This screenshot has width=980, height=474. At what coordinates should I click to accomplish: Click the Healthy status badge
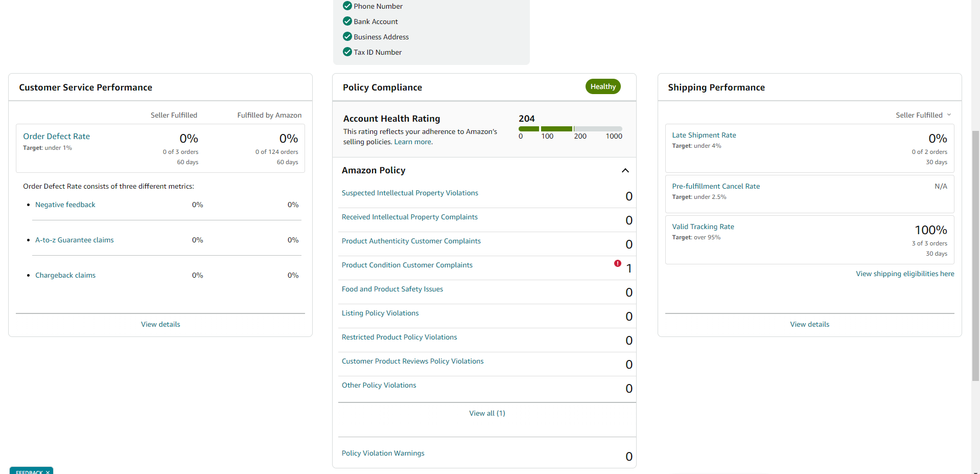point(603,86)
